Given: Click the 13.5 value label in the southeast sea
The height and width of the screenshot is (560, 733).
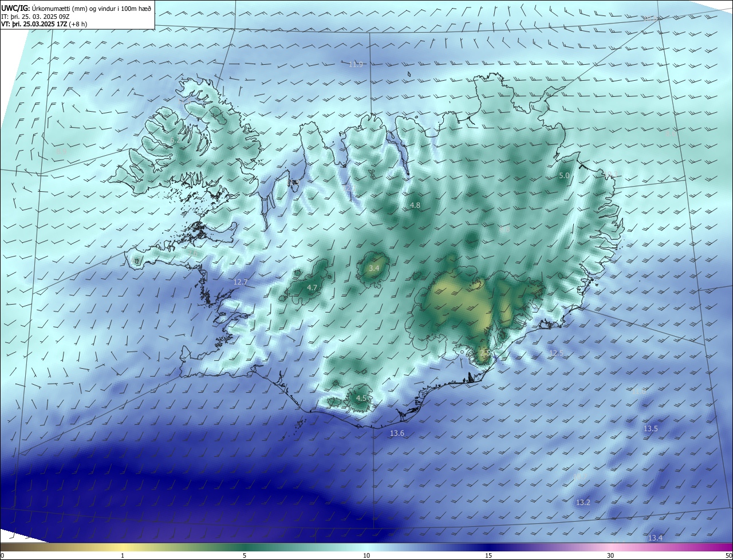Looking at the screenshot, I should [x=651, y=428].
